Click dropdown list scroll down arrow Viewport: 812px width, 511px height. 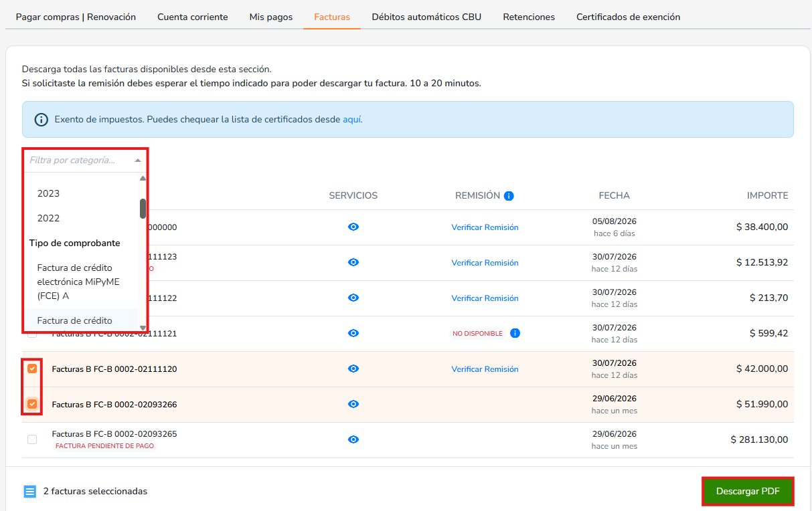[143, 327]
